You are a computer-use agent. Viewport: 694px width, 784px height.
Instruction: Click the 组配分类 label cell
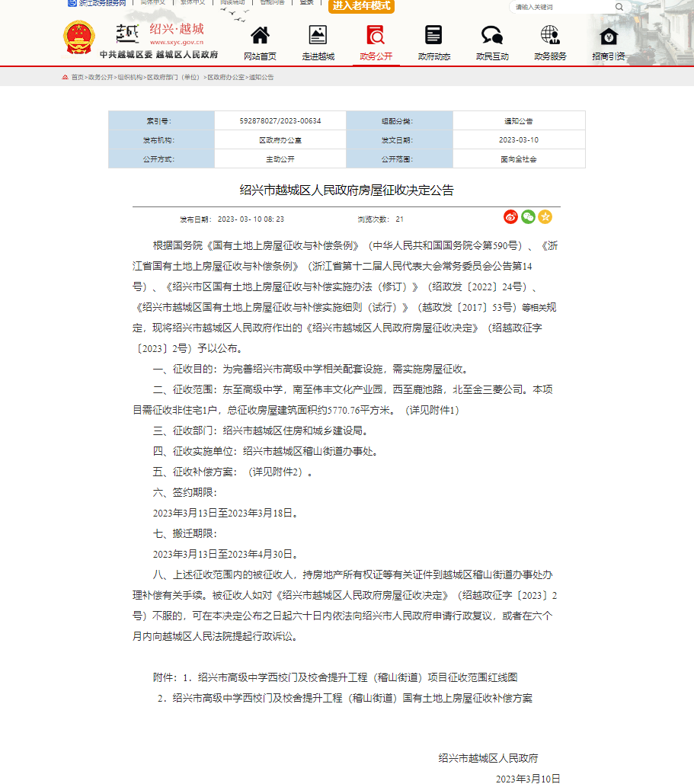[399, 121]
